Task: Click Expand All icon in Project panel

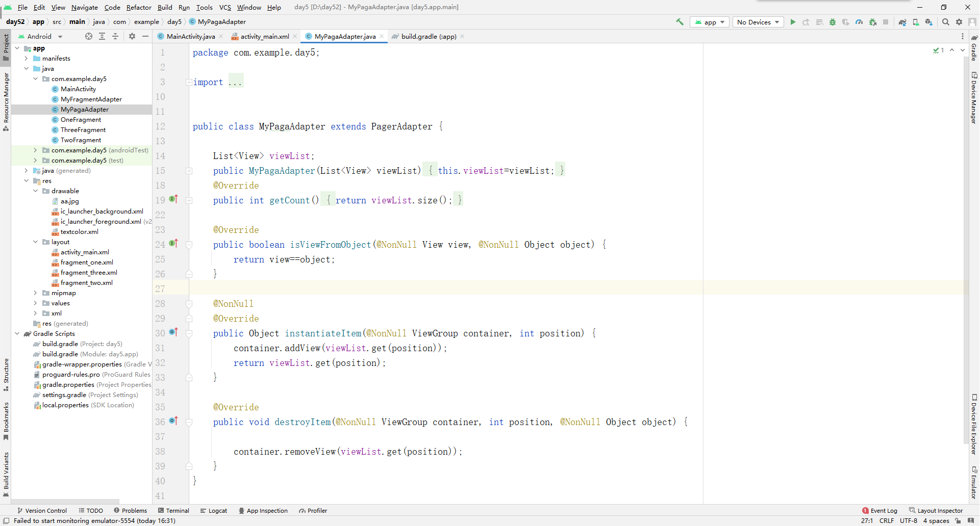Action: (102, 36)
